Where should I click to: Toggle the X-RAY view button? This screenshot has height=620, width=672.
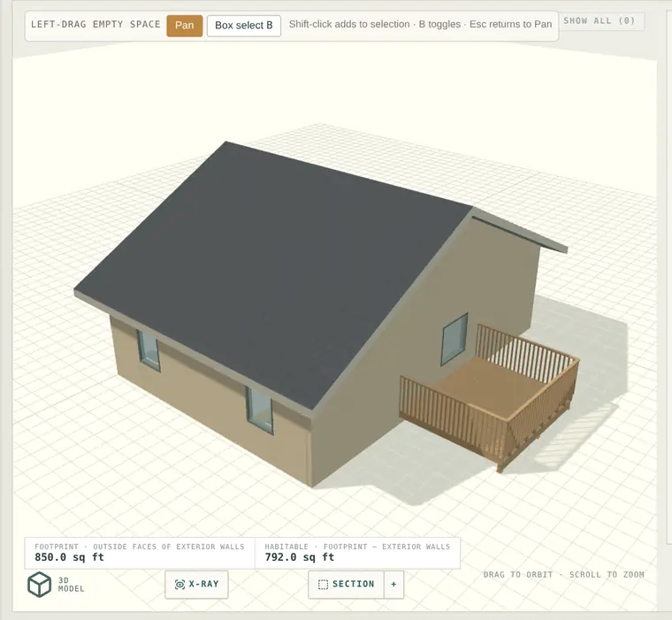point(196,584)
